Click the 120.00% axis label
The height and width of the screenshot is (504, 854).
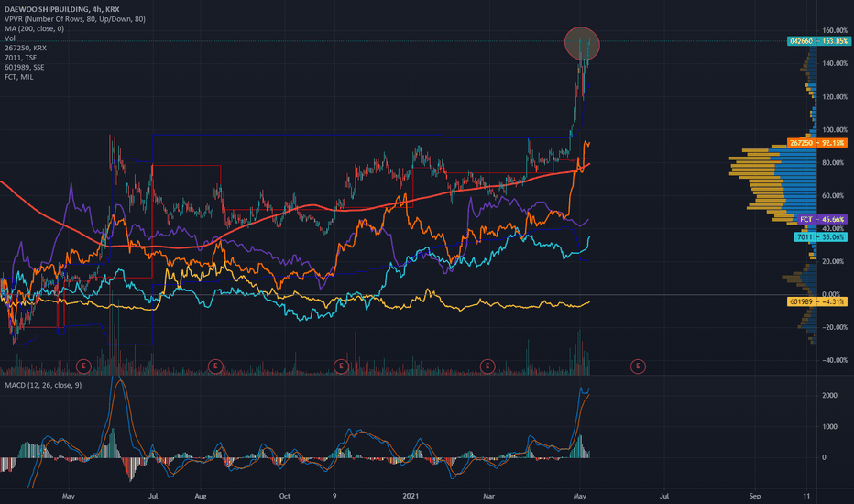(835, 97)
